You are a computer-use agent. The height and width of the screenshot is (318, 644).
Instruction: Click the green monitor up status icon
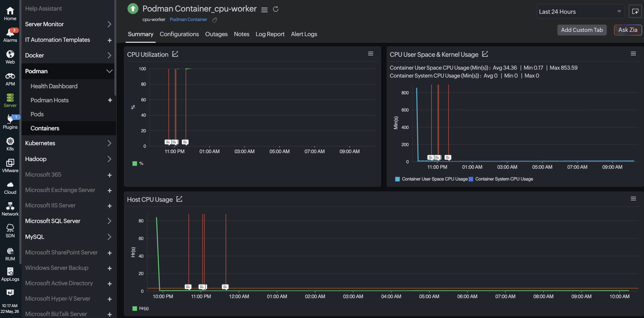coord(133,9)
